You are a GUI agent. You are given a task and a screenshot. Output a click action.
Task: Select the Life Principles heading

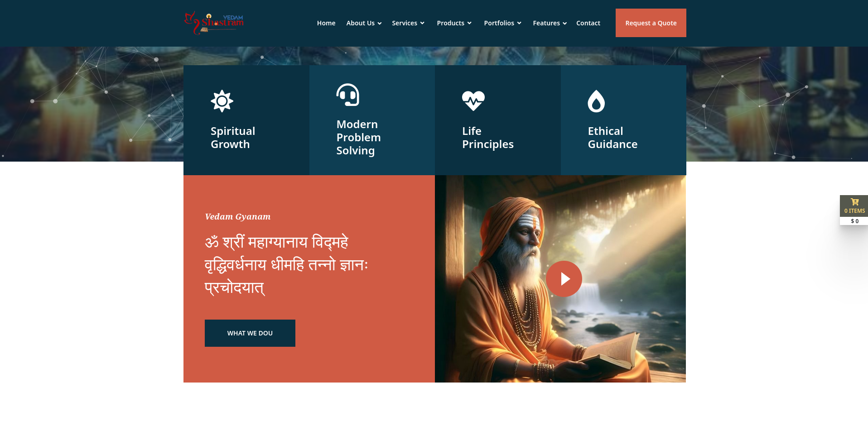point(488,138)
